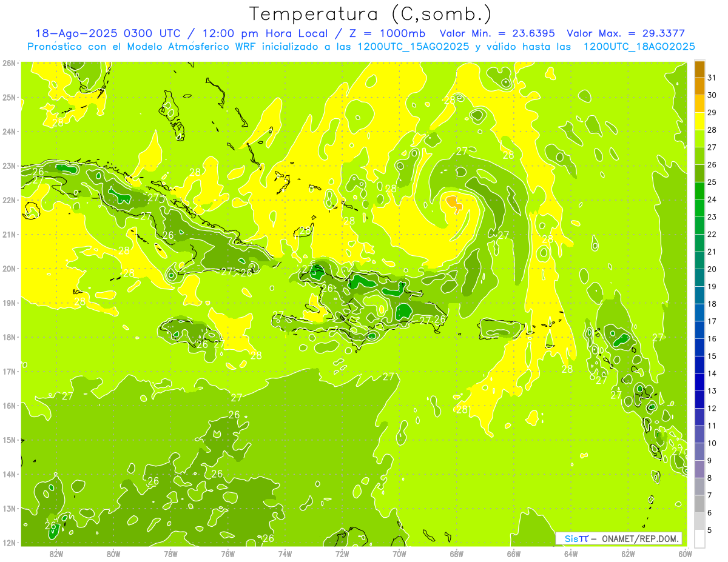728x562 pixels.
Task: Click the '23N' latitude axis label
Action: coord(8,166)
